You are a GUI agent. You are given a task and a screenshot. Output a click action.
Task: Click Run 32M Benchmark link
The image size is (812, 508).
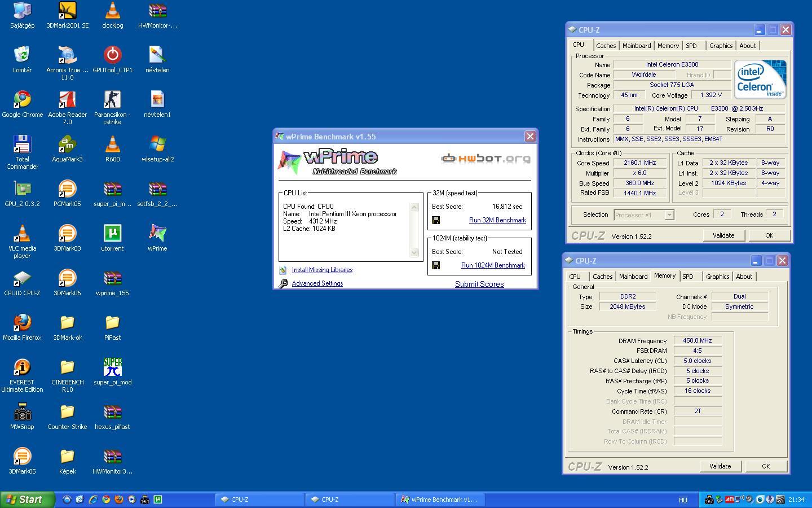(497, 220)
